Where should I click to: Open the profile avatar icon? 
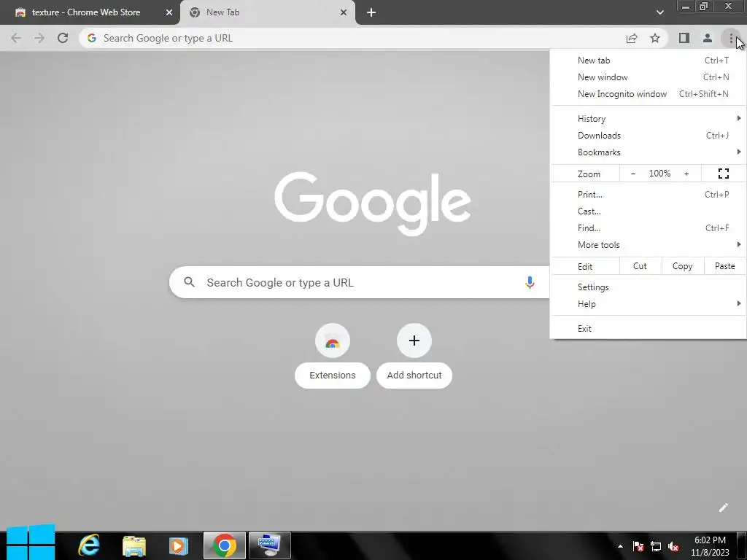point(708,38)
